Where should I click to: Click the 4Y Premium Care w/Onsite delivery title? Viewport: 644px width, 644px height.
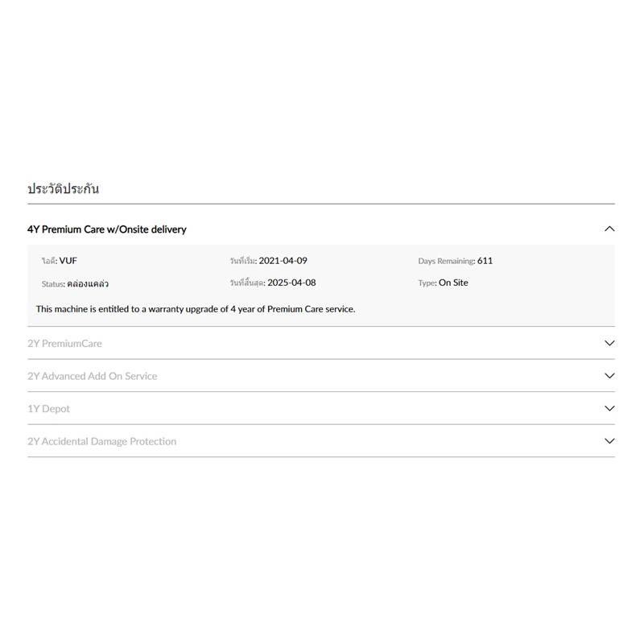(107, 229)
